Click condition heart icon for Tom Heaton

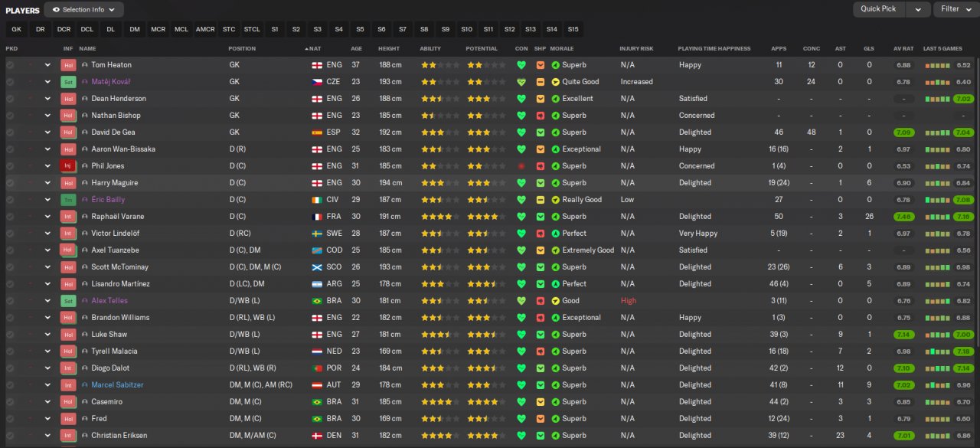coord(521,65)
